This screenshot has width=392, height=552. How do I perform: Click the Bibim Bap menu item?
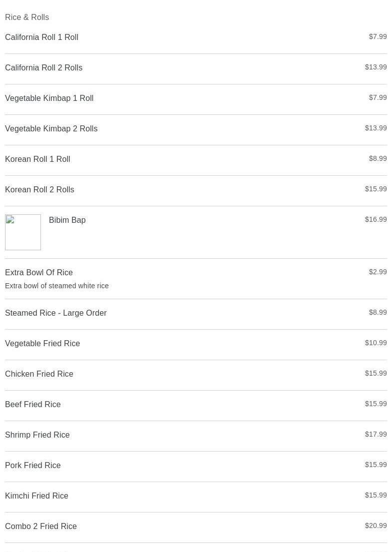67,220
